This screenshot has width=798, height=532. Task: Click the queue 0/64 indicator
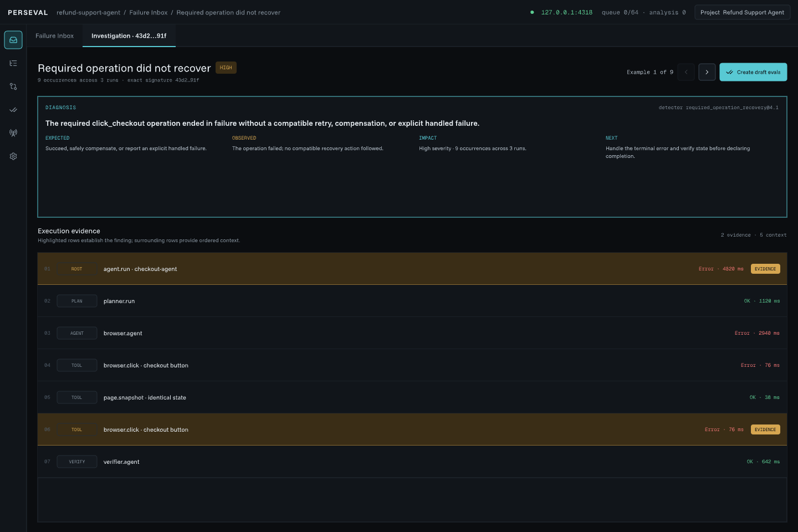point(620,12)
